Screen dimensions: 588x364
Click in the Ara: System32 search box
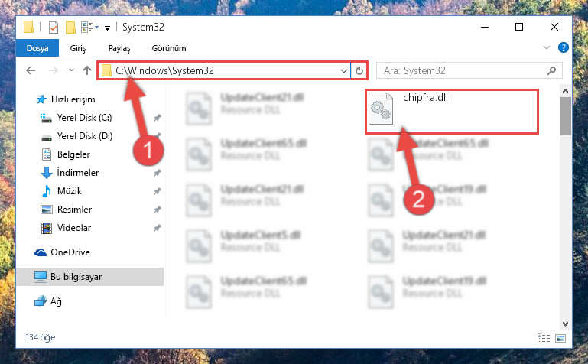click(463, 70)
